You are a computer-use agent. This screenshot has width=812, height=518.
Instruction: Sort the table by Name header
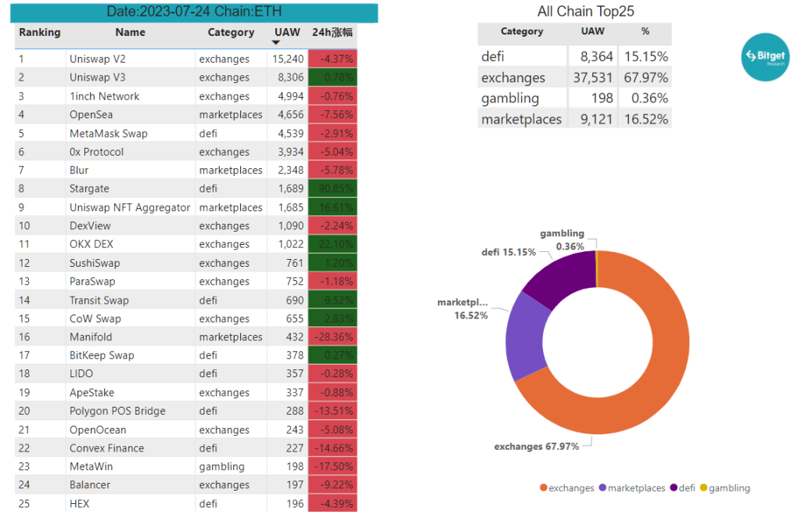click(x=131, y=32)
